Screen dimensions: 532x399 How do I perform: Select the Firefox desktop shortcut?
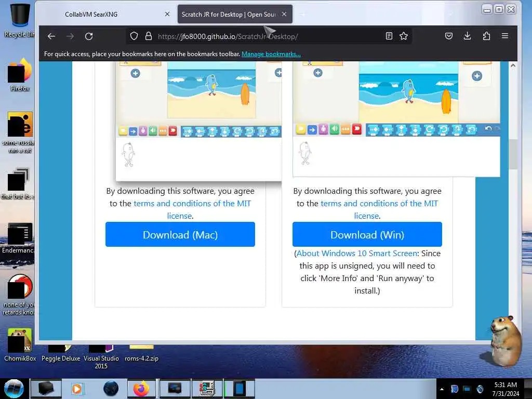coord(20,75)
